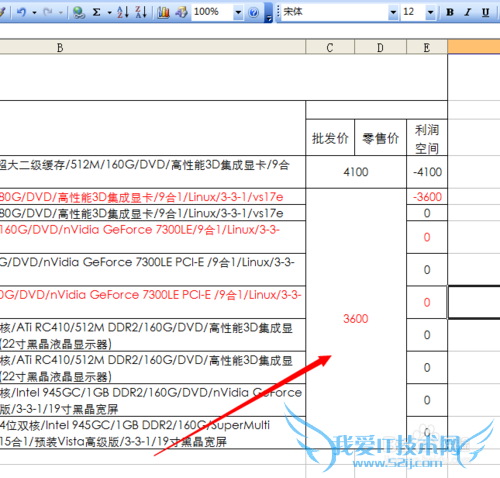Open the Redo history dropdown arrow

click(x=61, y=13)
